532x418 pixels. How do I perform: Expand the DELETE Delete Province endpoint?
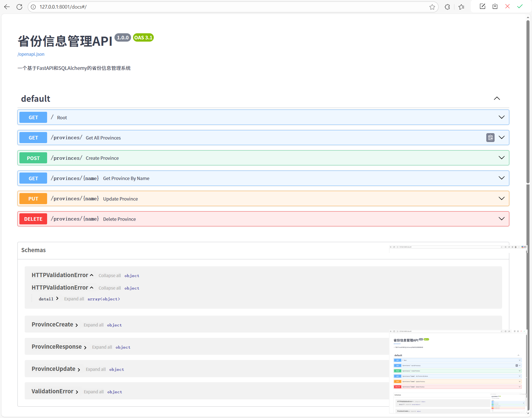coord(502,219)
